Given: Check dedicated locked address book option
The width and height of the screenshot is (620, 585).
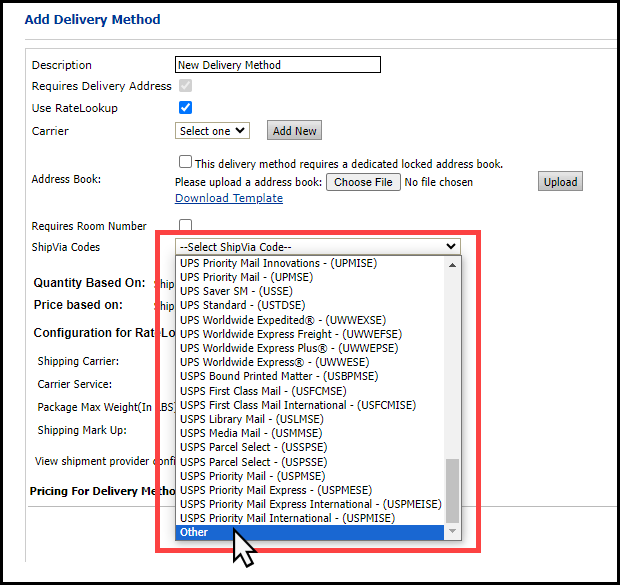Looking at the screenshot, I should [x=185, y=162].
